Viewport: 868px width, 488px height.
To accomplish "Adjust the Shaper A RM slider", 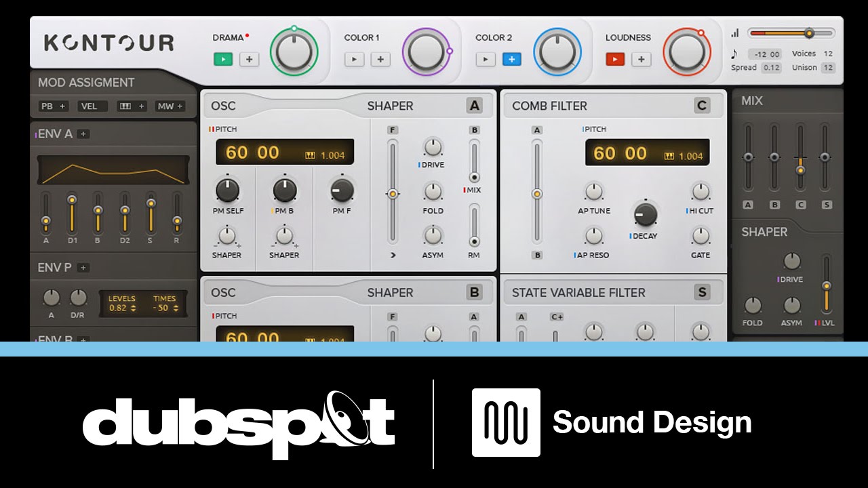I will (x=474, y=226).
